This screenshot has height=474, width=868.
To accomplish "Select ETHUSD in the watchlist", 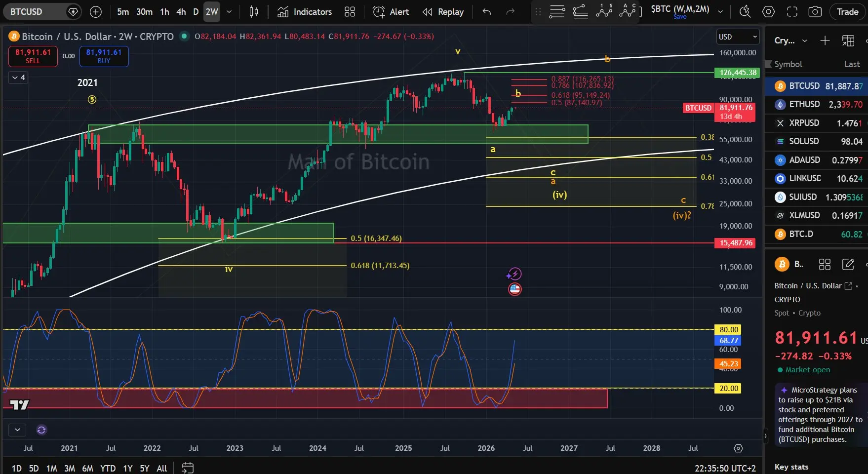I will pyautogui.click(x=817, y=104).
